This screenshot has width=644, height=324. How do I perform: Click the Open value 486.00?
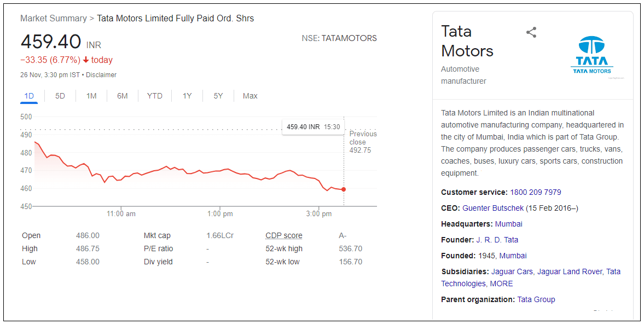(88, 236)
